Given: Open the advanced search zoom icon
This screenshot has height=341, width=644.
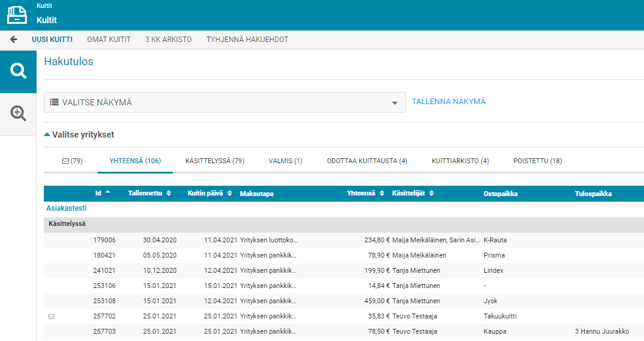Looking at the screenshot, I should tap(18, 113).
